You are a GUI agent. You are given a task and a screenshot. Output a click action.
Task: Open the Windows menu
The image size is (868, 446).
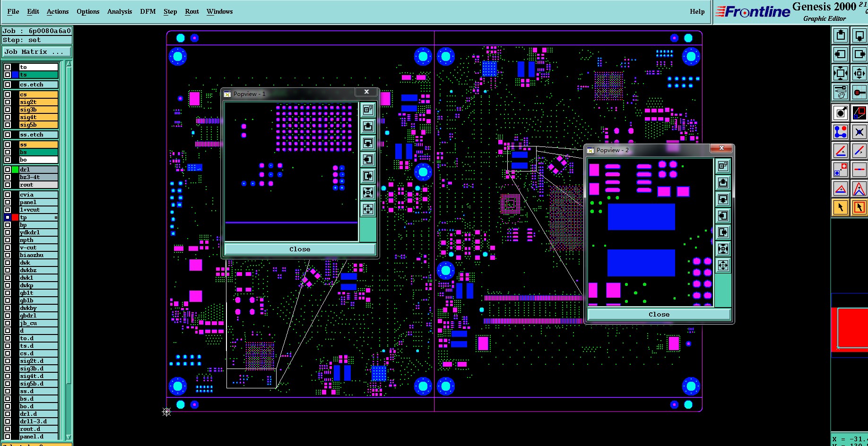click(x=220, y=11)
